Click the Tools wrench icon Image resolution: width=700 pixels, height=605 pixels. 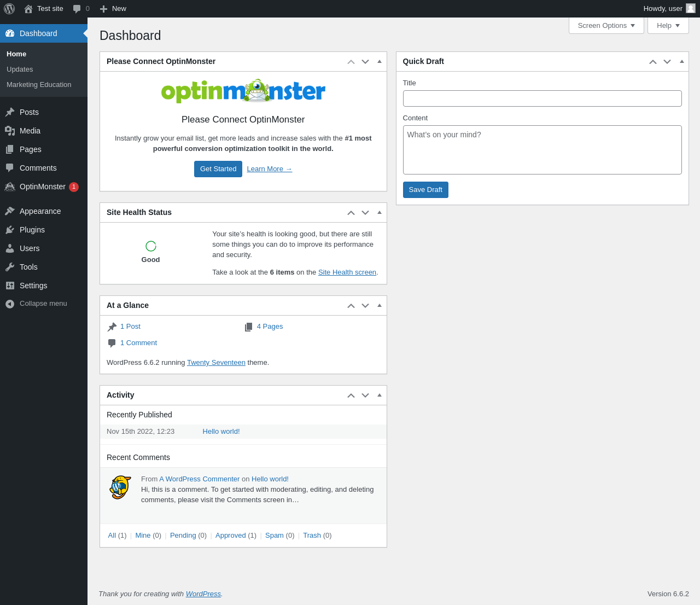point(10,267)
